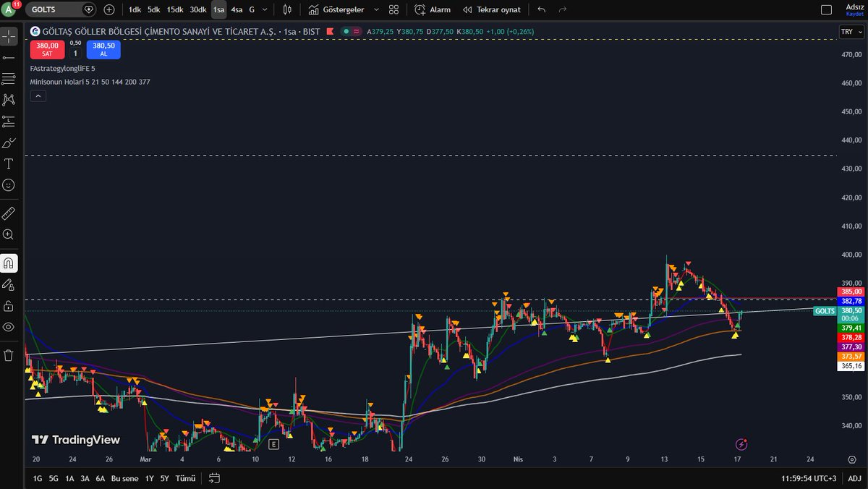Select the 1sa timeframe
The image size is (868, 489).
click(x=218, y=9)
